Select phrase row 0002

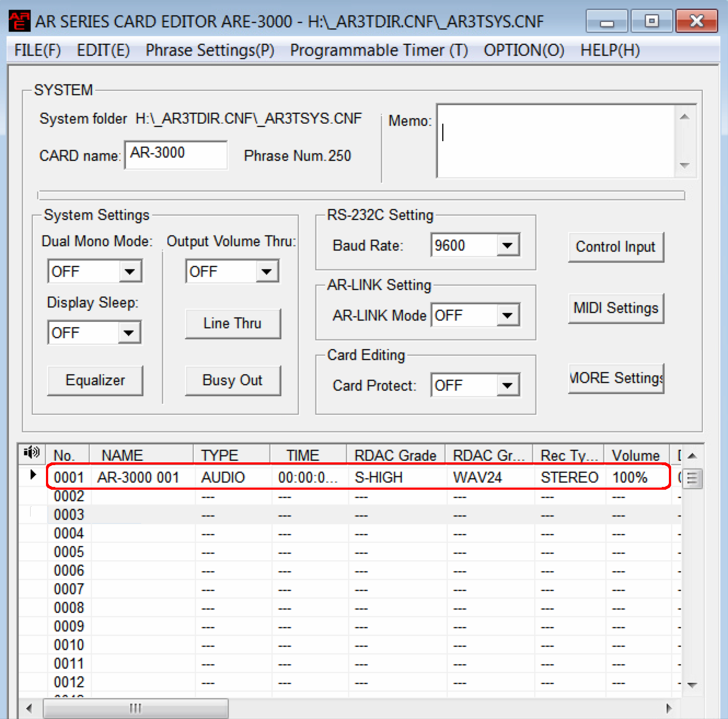[350, 496]
